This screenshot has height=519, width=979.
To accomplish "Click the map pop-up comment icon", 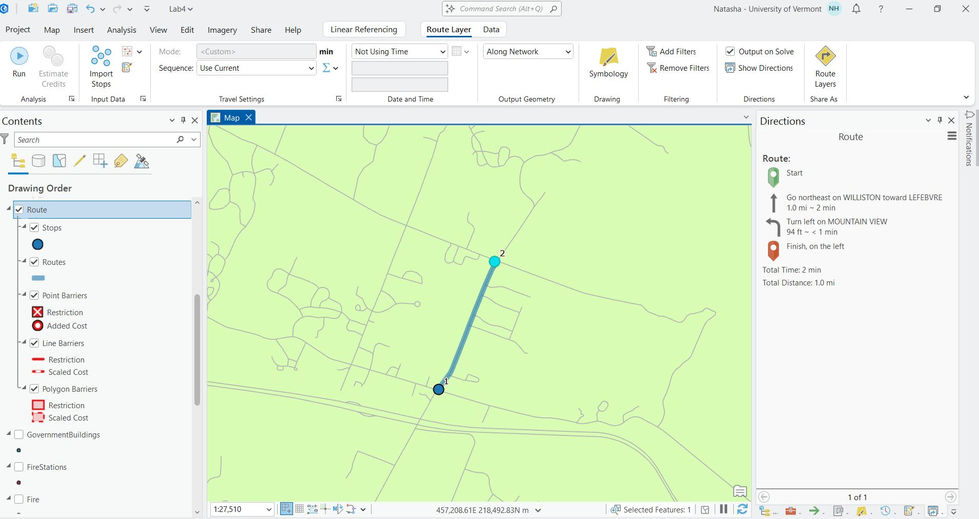I will 740,492.
